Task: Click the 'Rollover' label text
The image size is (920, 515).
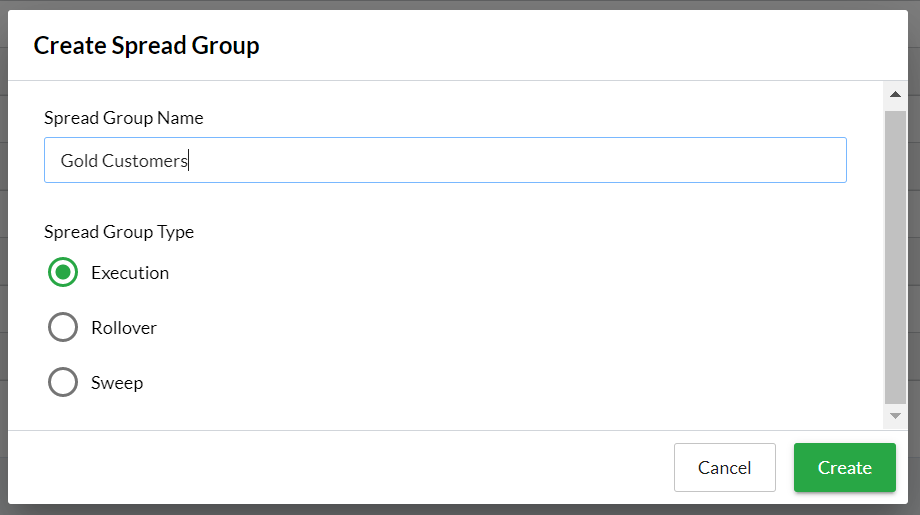Action: point(124,328)
